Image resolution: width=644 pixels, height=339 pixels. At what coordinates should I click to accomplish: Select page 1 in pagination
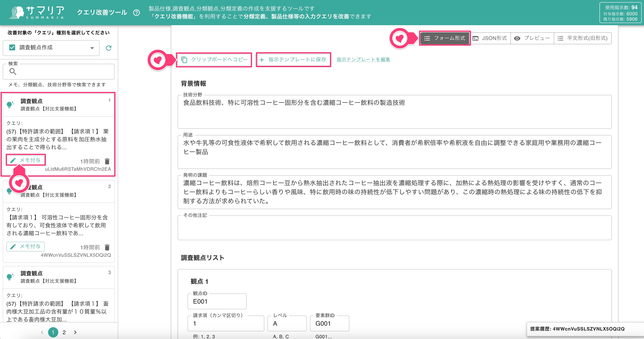53,332
